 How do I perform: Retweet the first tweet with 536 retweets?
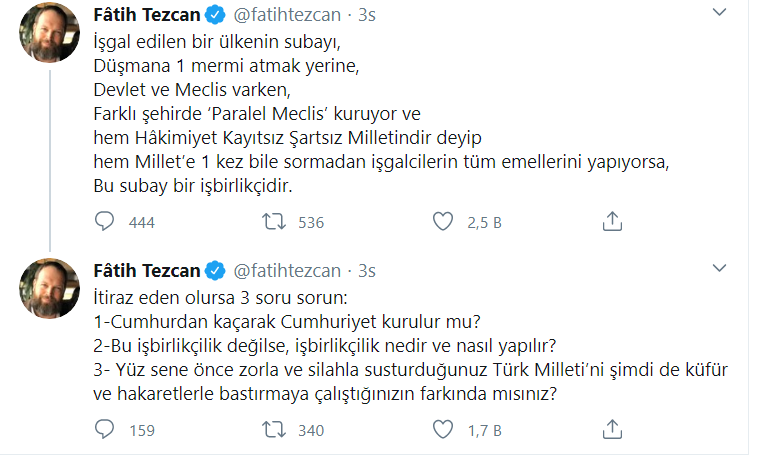[271, 221]
